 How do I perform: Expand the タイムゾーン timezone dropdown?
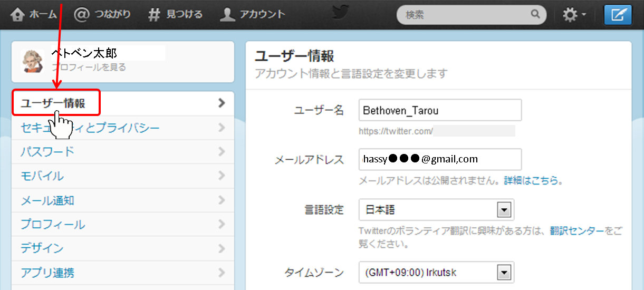505,273
